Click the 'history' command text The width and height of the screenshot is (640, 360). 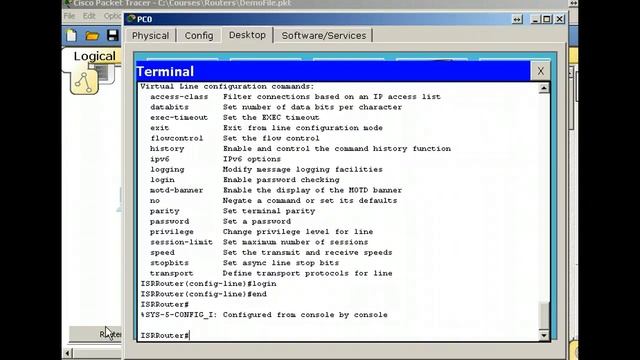[167, 149]
